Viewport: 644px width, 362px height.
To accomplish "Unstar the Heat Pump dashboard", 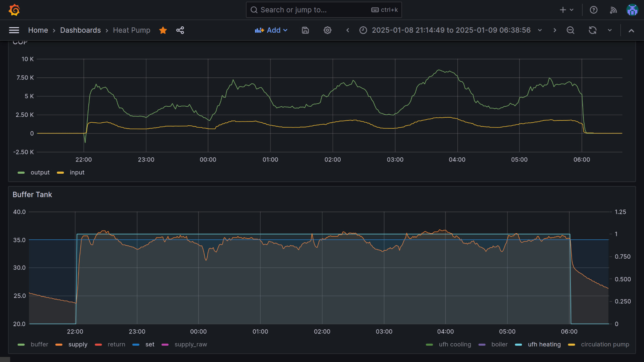I will click(x=163, y=30).
